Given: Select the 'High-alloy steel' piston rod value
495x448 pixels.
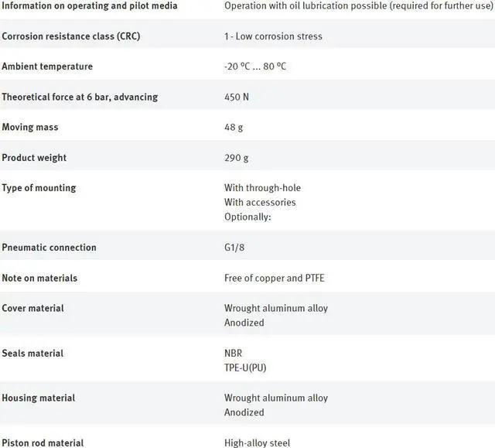Looking at the screenshot, I should point(257,443).
